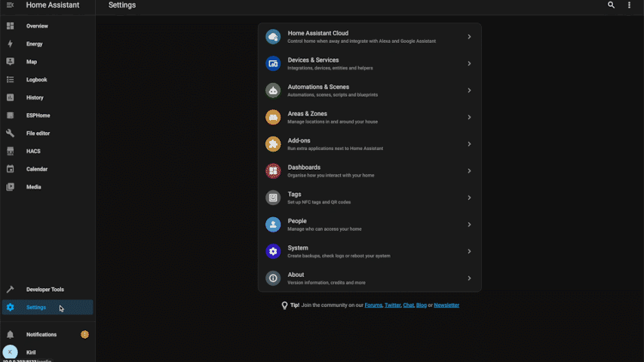644x362 pixels.
Task: Click "Set up NFC tags and QR codes"
Action: [319, 202]
